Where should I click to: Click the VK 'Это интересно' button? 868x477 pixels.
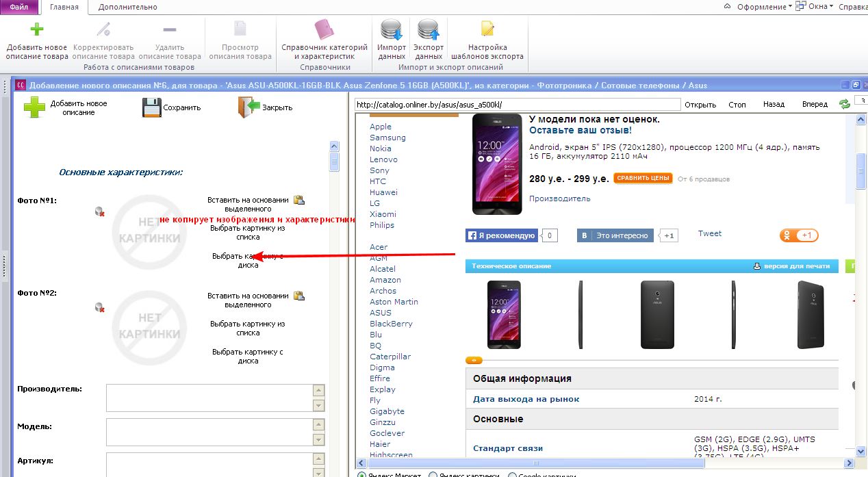click(615, 235)
